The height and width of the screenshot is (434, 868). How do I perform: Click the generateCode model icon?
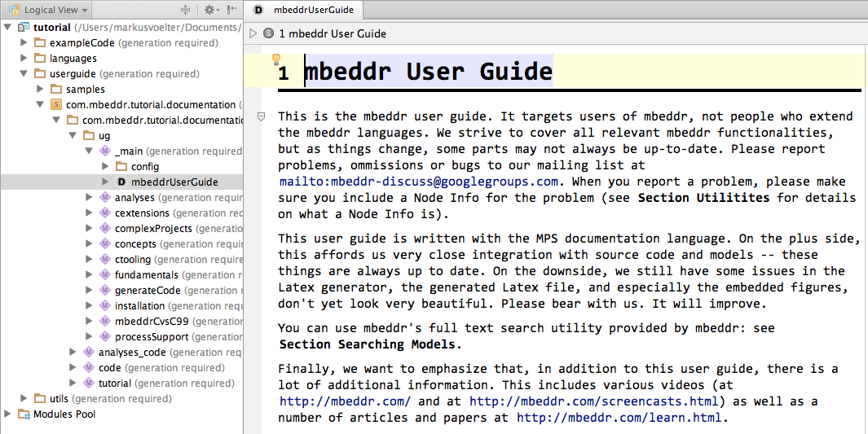click(104, 290)
